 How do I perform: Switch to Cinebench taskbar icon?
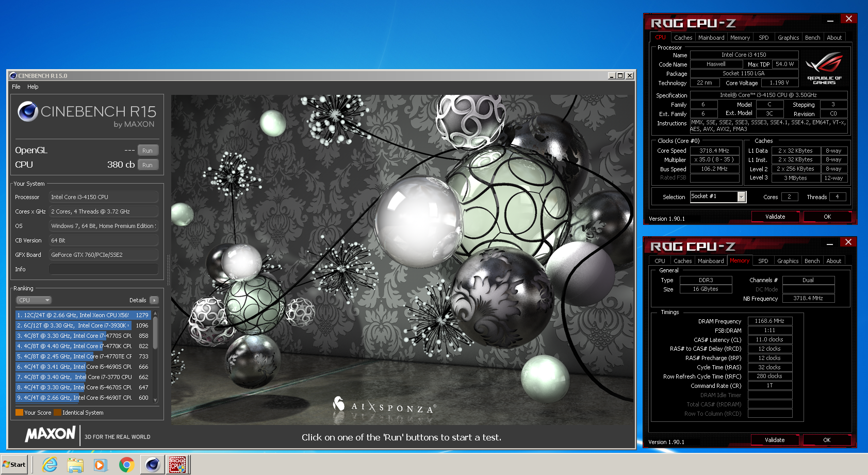153,465
